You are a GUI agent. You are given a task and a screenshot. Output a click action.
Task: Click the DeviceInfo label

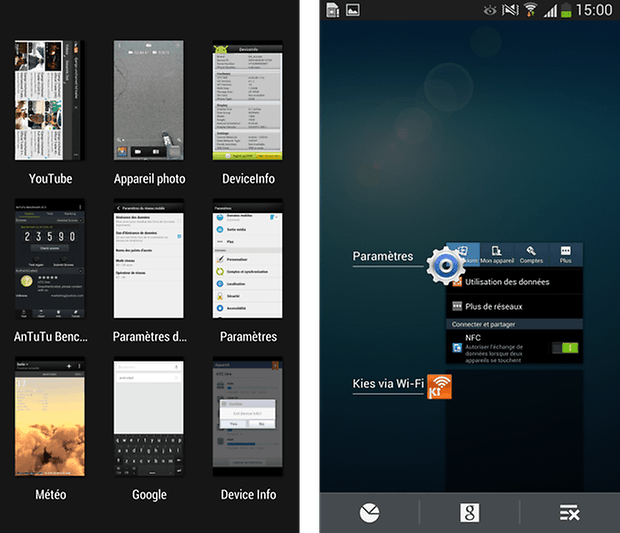(248, 179)
